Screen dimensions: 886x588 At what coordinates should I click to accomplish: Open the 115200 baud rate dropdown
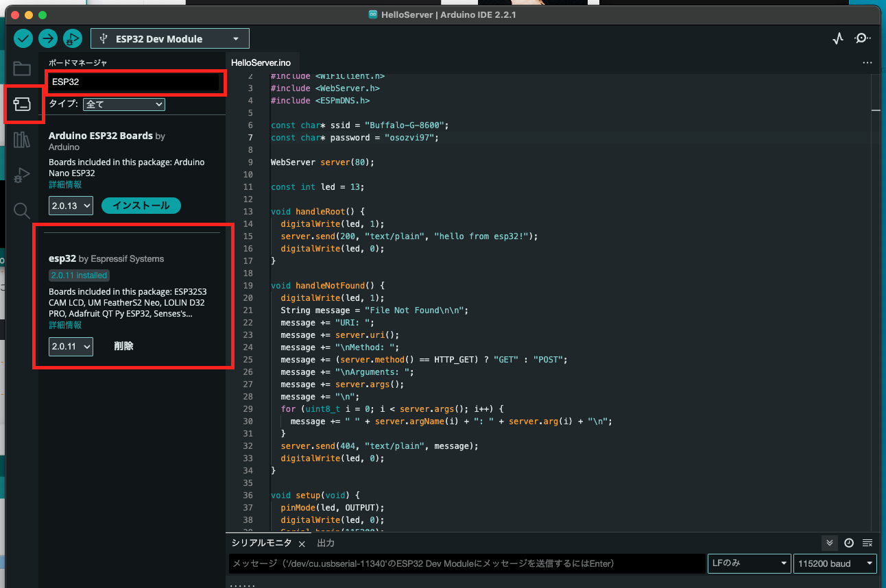pos(835,563)
